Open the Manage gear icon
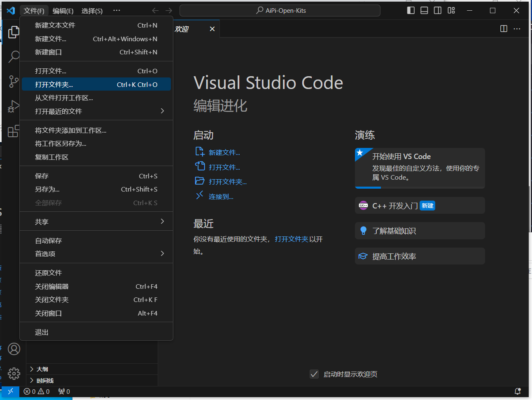This screenshot has width=532, height=400. 14,374
